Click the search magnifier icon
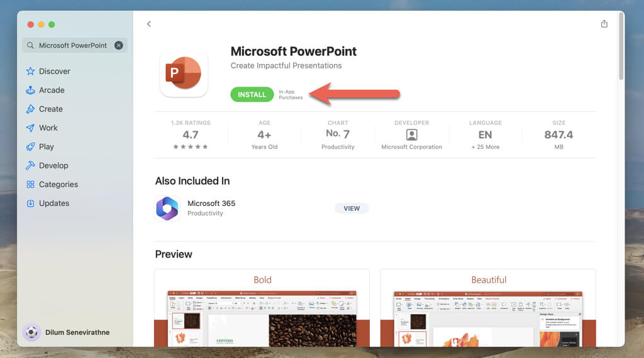 tap(30, 45)
